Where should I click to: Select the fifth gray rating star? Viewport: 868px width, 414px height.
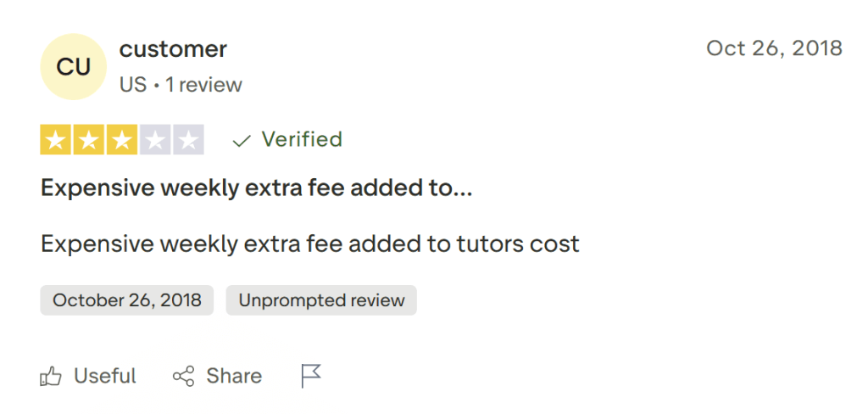[188, 141]
